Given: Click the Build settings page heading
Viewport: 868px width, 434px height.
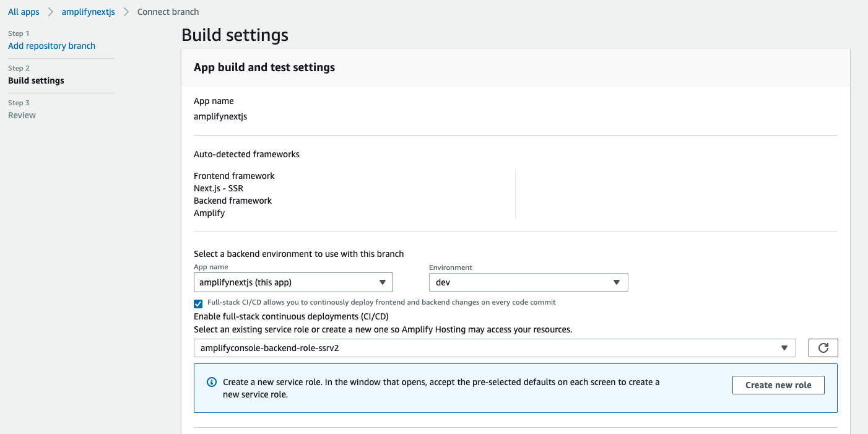Looking at the screenshot, I should pyautogui.click(x=235, y=35).
